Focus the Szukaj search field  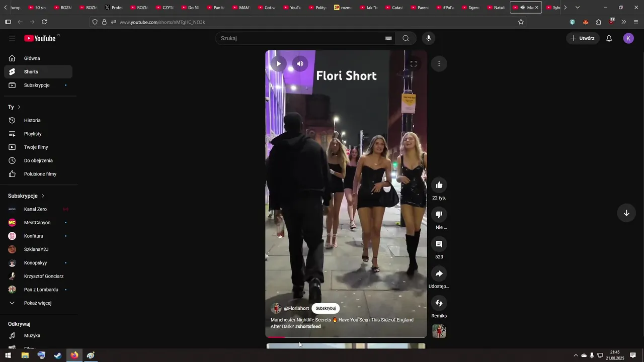[301, 38]
